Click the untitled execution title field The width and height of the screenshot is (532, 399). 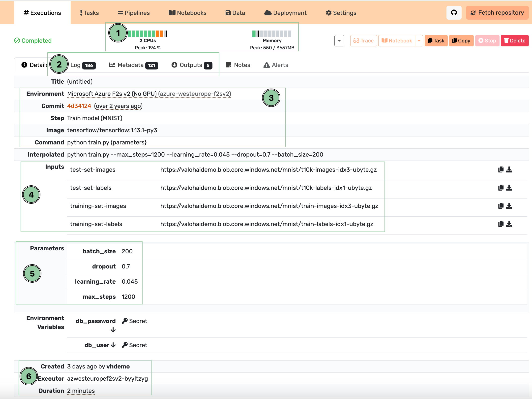tap(80, 82)
